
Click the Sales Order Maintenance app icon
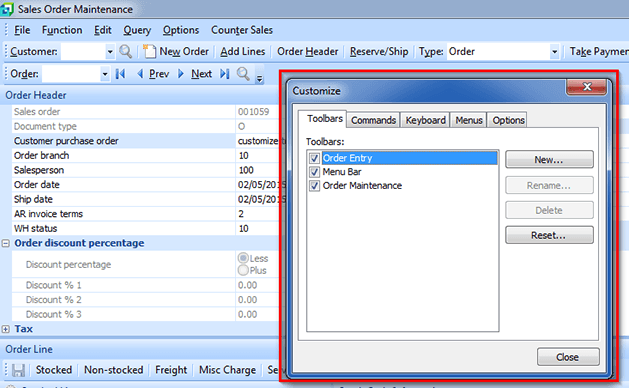tap(7, 9)
